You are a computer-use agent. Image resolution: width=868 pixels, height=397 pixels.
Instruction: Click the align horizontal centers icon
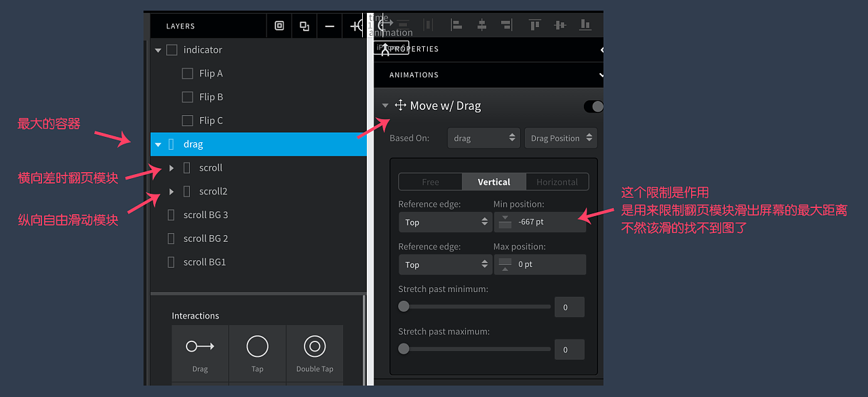pyautogui.click(x=481, y=25)
